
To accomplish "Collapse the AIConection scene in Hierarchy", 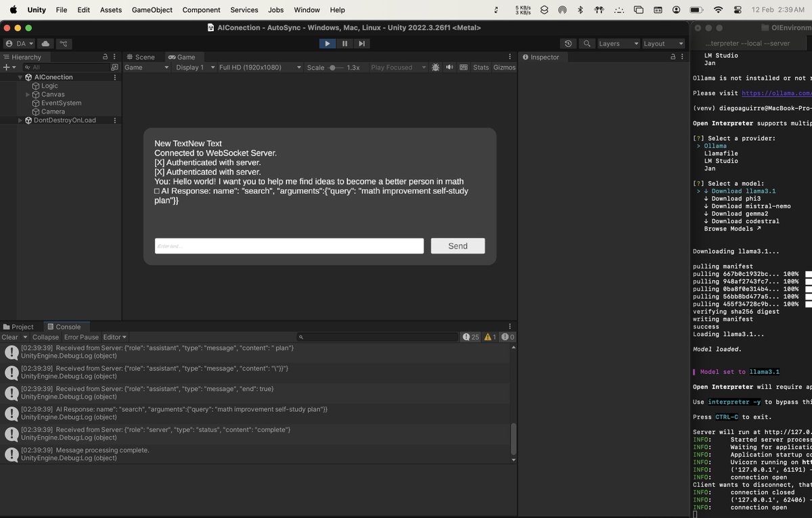I will [x=20, y=77].
